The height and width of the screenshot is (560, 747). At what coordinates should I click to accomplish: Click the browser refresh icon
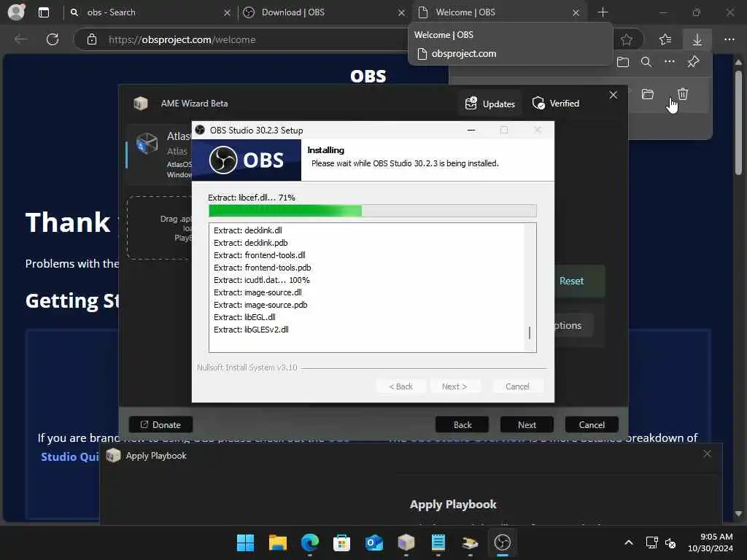pyautogui.click(x=53, y=39)
